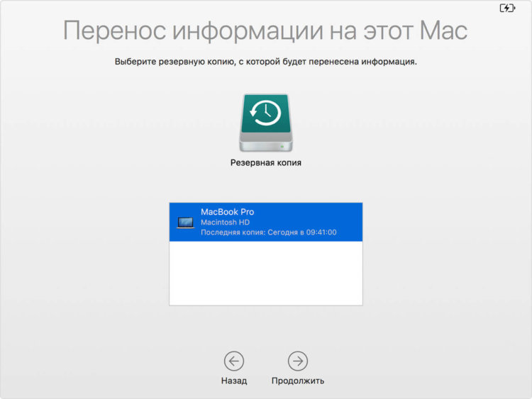This screenshot has height=399, width=532.
Task: Click "Последняя копия: Сегодня в 09:41:00" text
Action: tap(268, 232)
